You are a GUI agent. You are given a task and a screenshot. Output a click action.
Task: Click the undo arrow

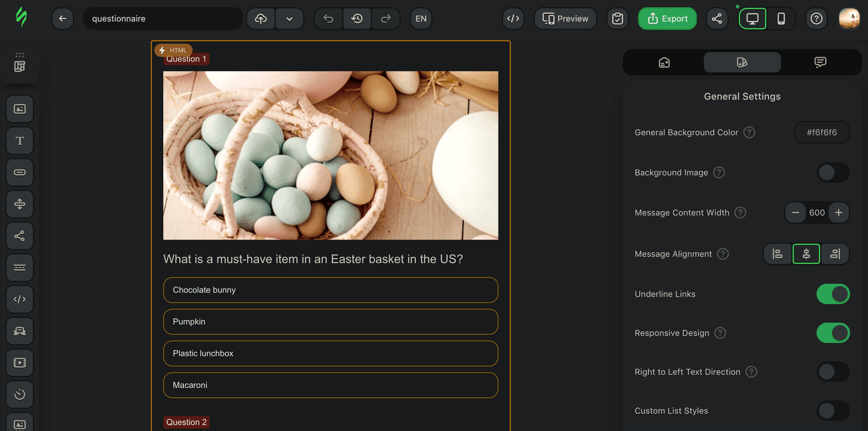[x=328, y=19]
